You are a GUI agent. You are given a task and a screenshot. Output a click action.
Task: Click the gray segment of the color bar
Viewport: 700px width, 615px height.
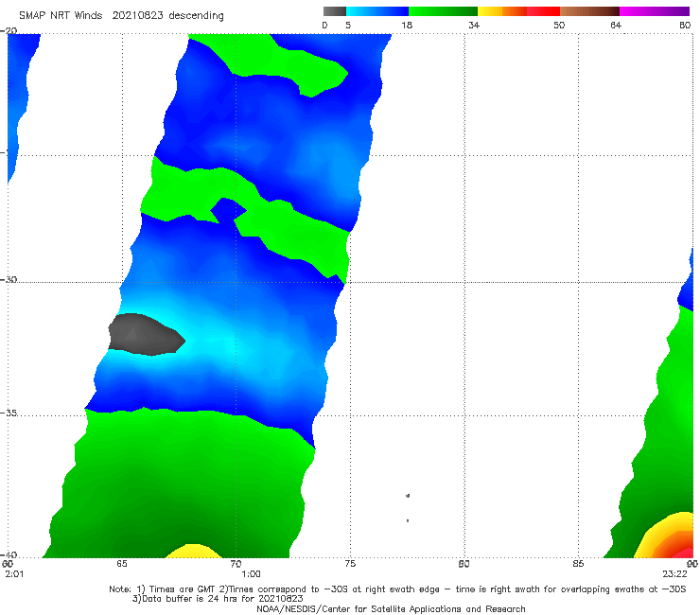(x=334, y=11)
